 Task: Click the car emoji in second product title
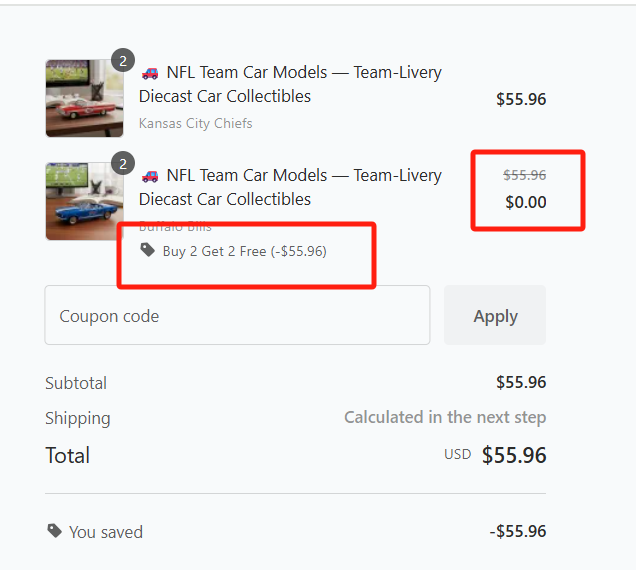pyautogui.click(x=150, y=175)
